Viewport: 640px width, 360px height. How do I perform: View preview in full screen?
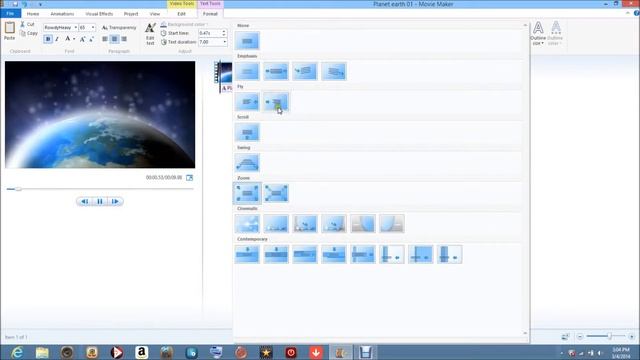(x=189, y=178)
